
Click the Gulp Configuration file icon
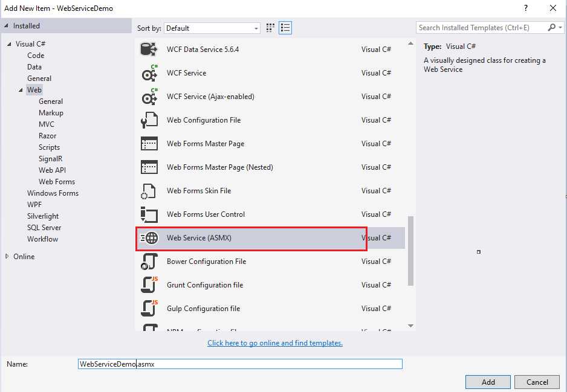click(x=149, y=308)
